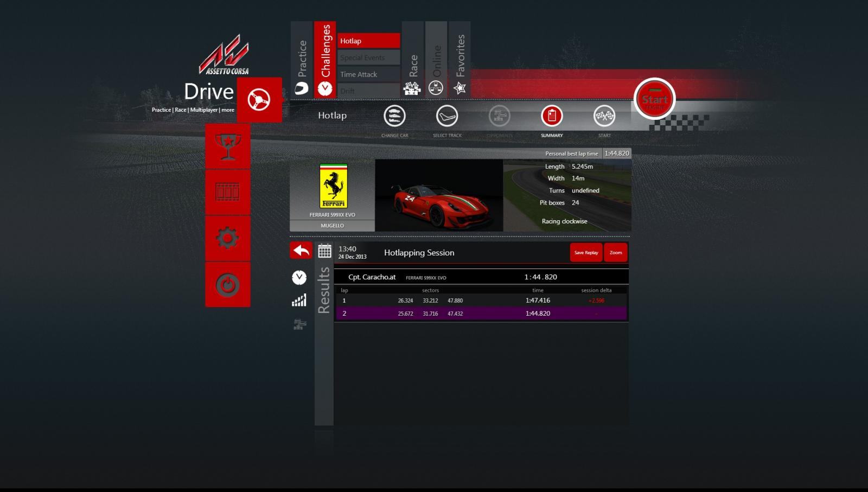The image size is (868, 492).
Task: Click the Mugello track preview image
Action: click(567, 195)
